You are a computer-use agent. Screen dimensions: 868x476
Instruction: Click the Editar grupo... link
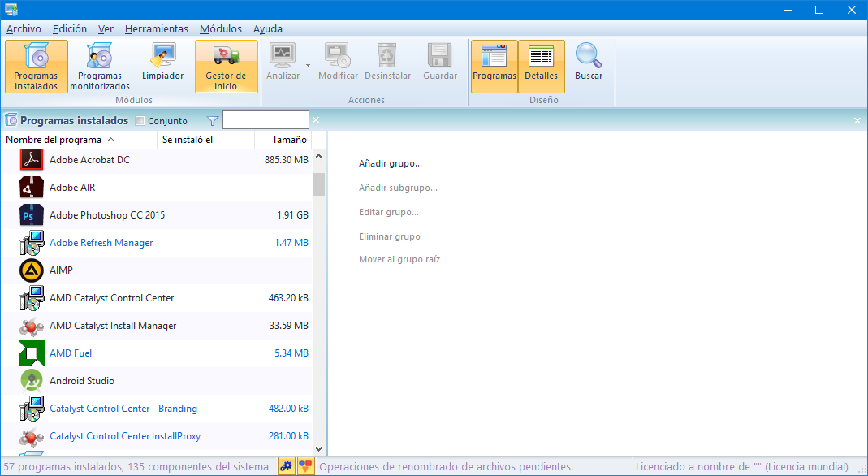pos(389,213)
